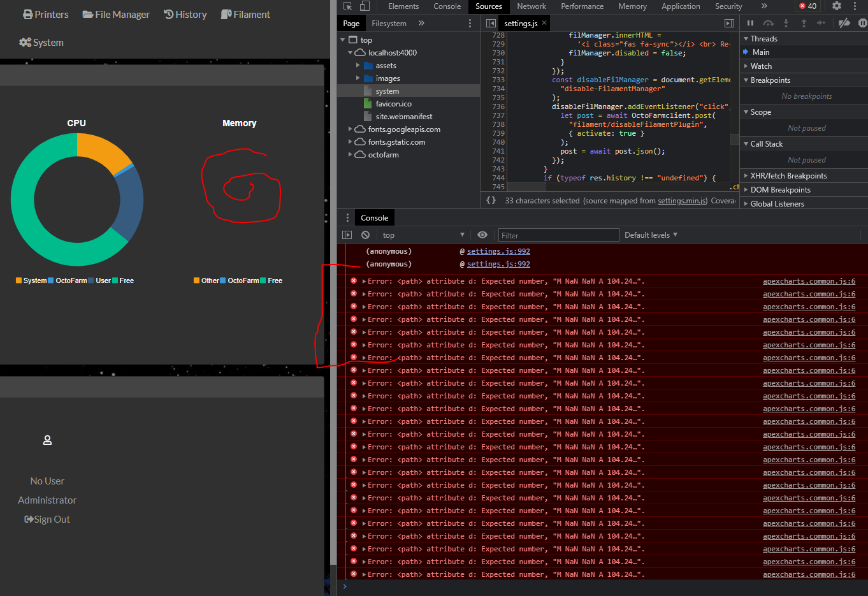The image size is (868, 596).
Task: Click the Step out of current function icon
Action: pyautogui.click(x=804, y=23)
